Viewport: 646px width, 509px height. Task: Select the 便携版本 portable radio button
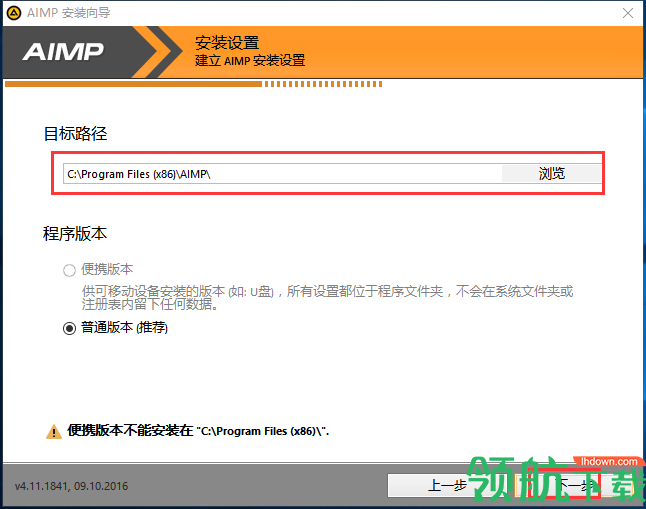(69, 270)
